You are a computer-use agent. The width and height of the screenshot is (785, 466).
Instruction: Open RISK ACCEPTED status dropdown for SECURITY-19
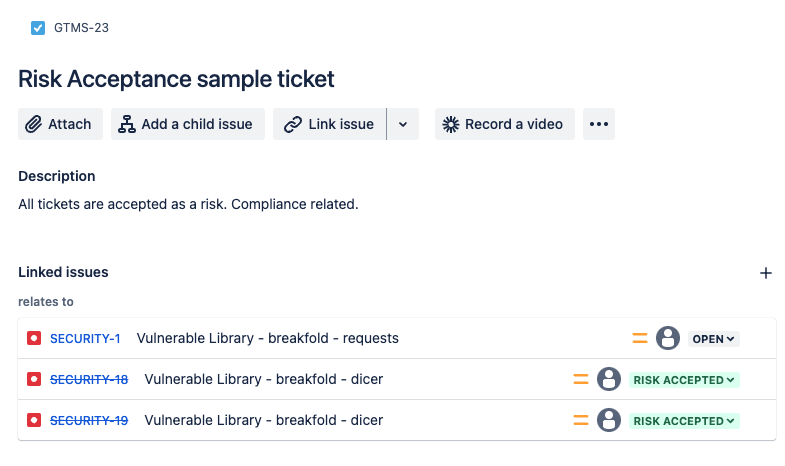[x=684, y=421]
